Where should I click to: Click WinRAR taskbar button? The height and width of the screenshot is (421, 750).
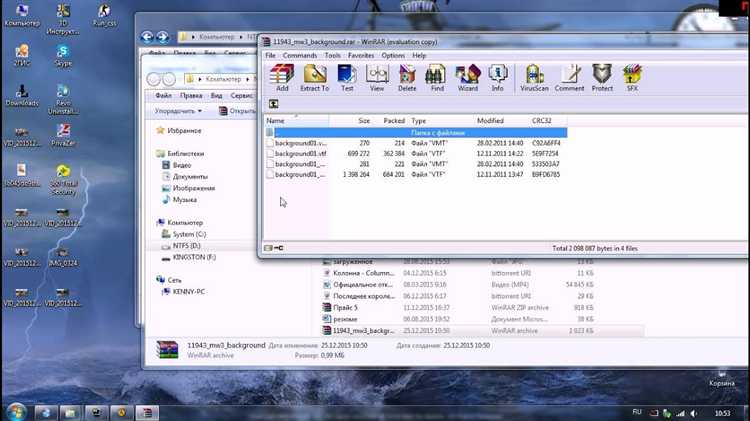pyautogui.click(x=146, y=412)
